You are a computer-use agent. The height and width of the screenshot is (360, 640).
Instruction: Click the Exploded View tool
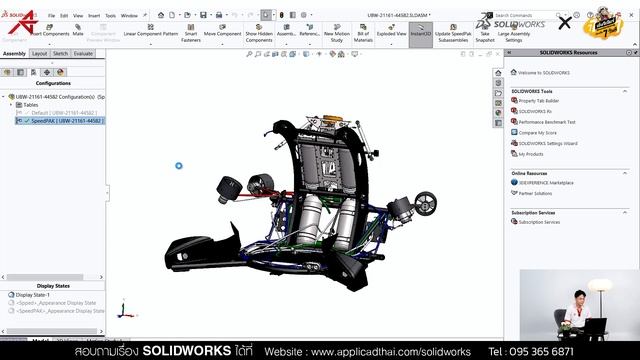pos(391,30)
